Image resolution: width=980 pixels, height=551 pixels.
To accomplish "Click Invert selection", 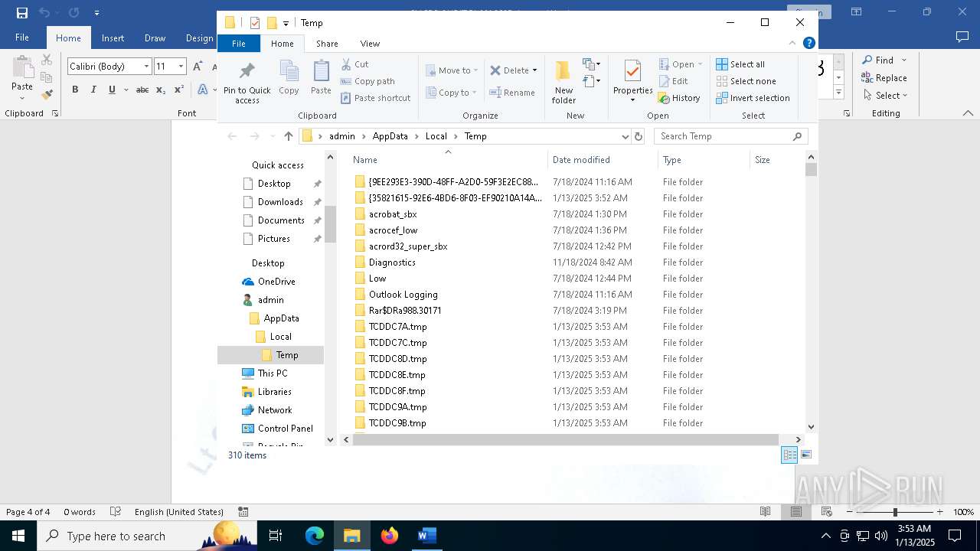I will 753,98.
